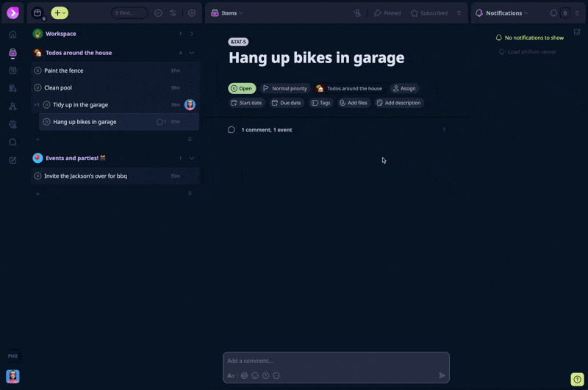The height and width of the screenshot is (390, 588).
Task: Select the Workspace project heading
Action: click(x=61, y=34)
